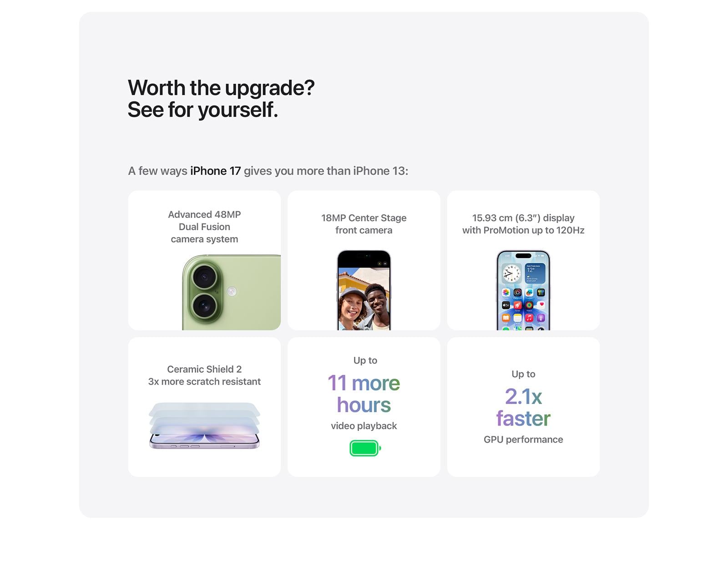Click the bold "iPhone 17" text
This screenshot has height=572, width=728.
tap(215, 171)
